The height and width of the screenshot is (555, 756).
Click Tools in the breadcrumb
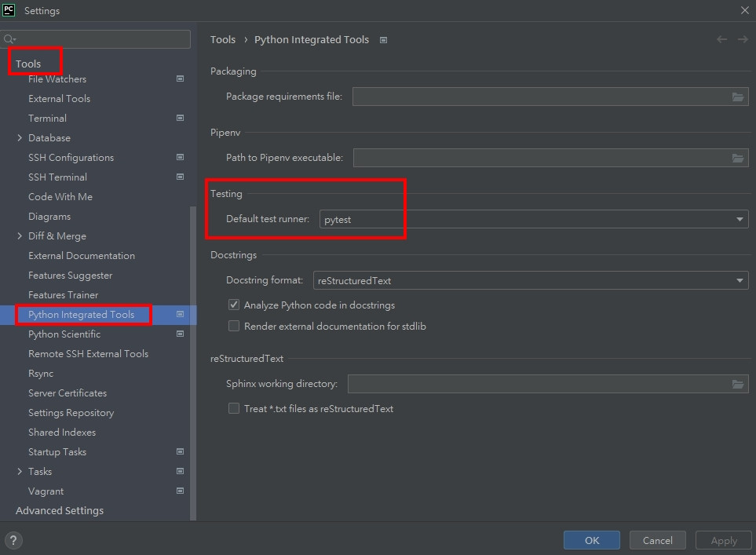pyautogui.click(x=223, y=39)
